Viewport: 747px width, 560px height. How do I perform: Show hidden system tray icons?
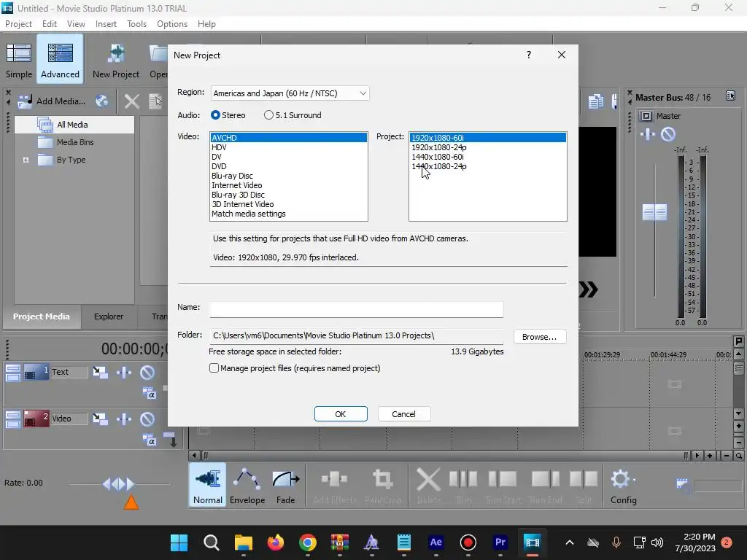pyautogui.click(x=569, y=542)
